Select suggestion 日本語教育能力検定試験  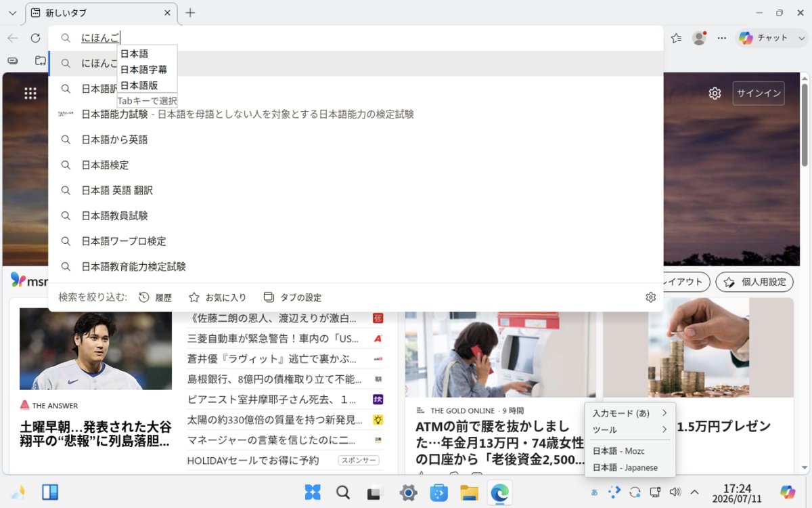click(355, 267)
